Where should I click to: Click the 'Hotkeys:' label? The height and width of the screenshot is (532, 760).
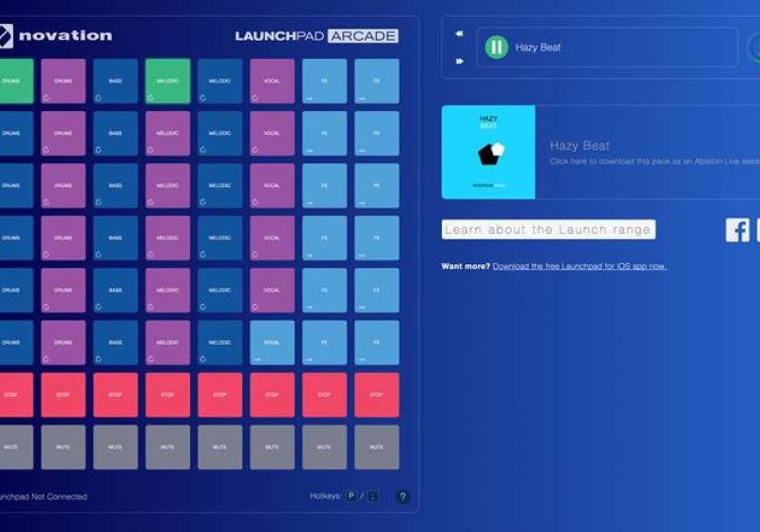325,496
